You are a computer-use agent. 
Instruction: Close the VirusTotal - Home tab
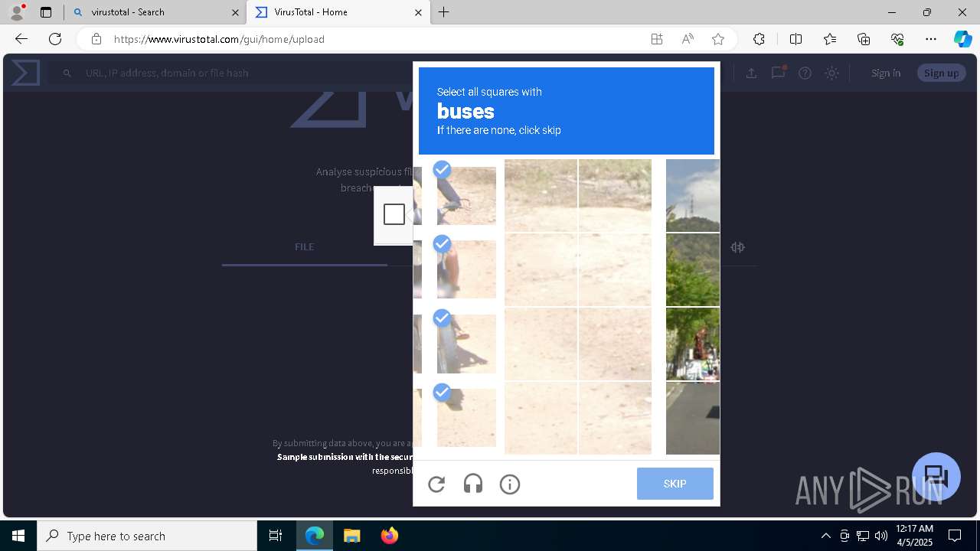point(418,12)
